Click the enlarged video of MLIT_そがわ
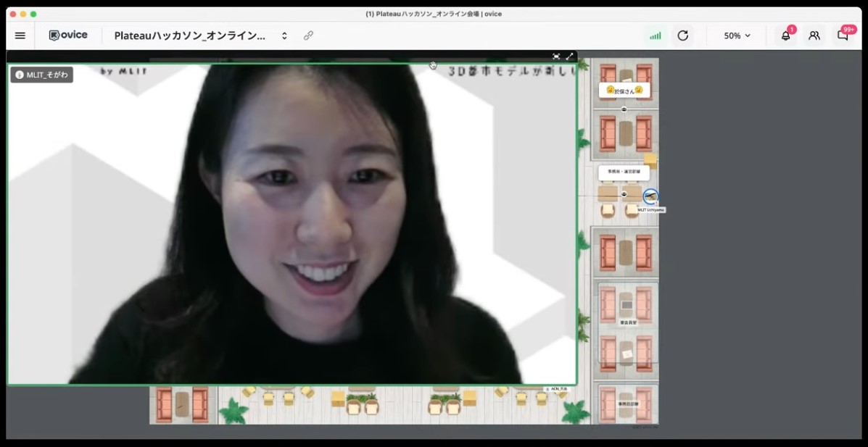 [292, 224]
